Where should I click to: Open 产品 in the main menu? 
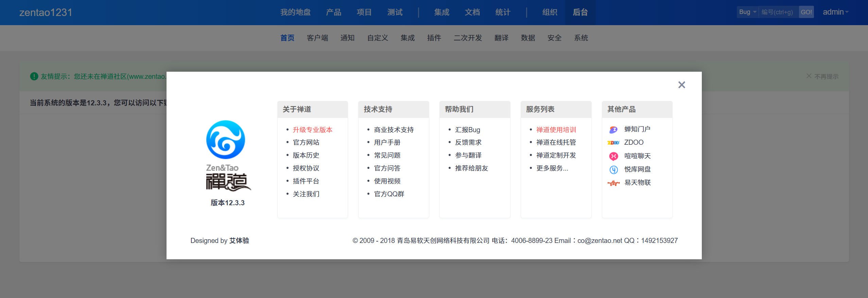pyautogui.click(x=333, y=12)
